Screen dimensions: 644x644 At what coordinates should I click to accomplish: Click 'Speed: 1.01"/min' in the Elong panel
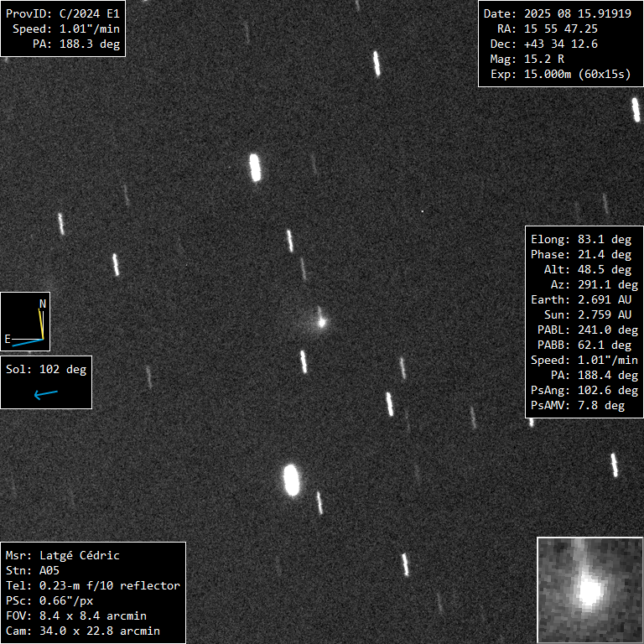point(584,361)
